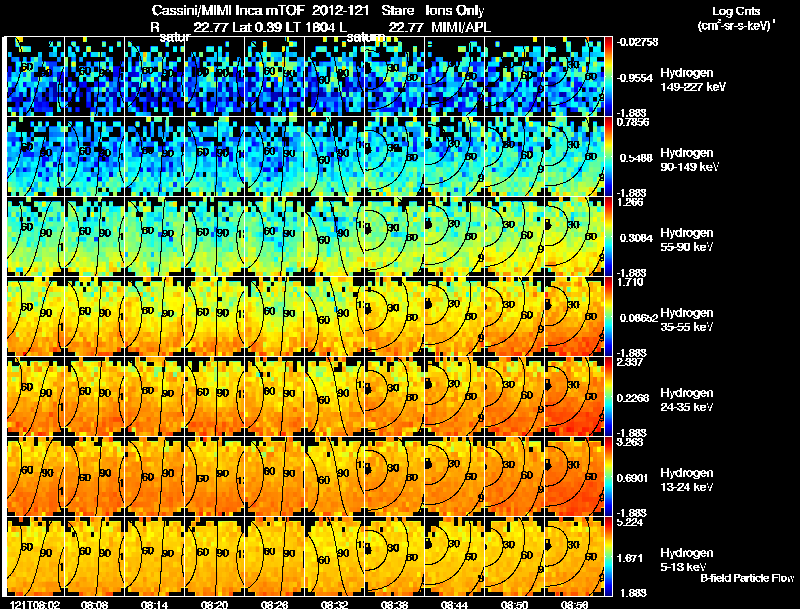The height and width of the screenshot is (609, 800).
Task: Click the 'B-field Particle Flow' caption
Action: (747, 578)
